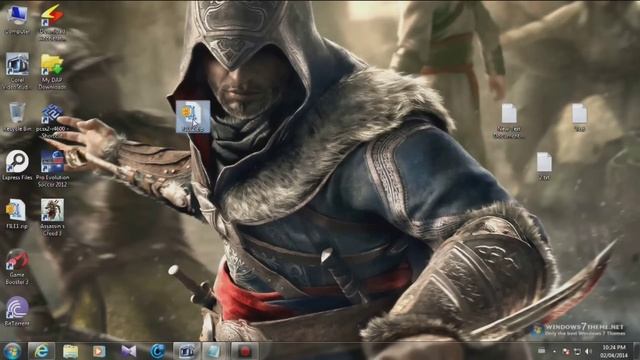Select the My DAP Downloads folder icon
The height and width of the screenshot is (360, 640).
tap(52, 71)
